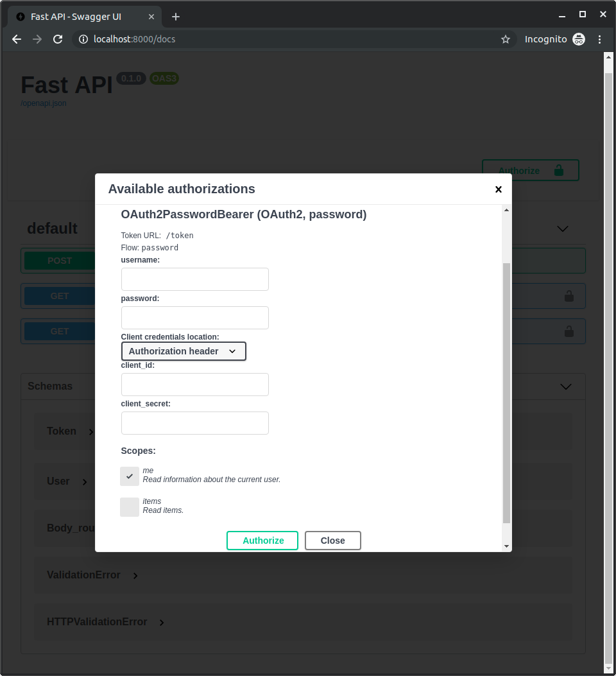Open the Chrome three-dot menu
The image size is (616, 676).
point(600,39)
